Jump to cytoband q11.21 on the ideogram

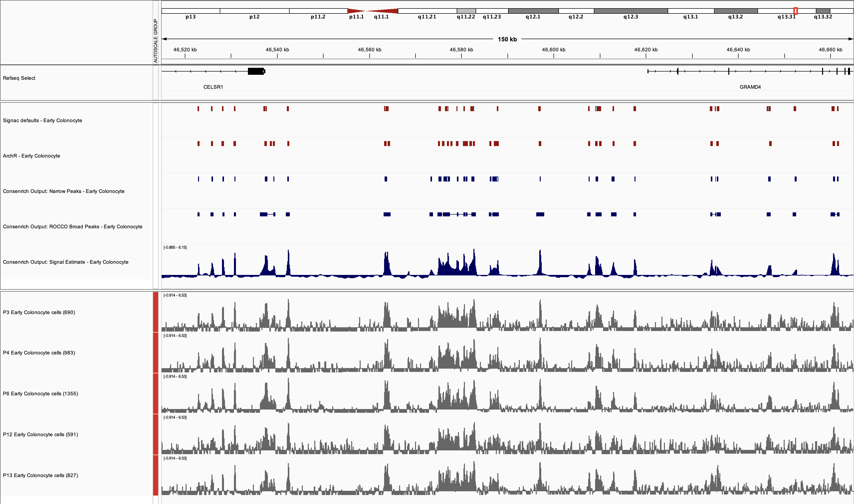tap(427, 11)
